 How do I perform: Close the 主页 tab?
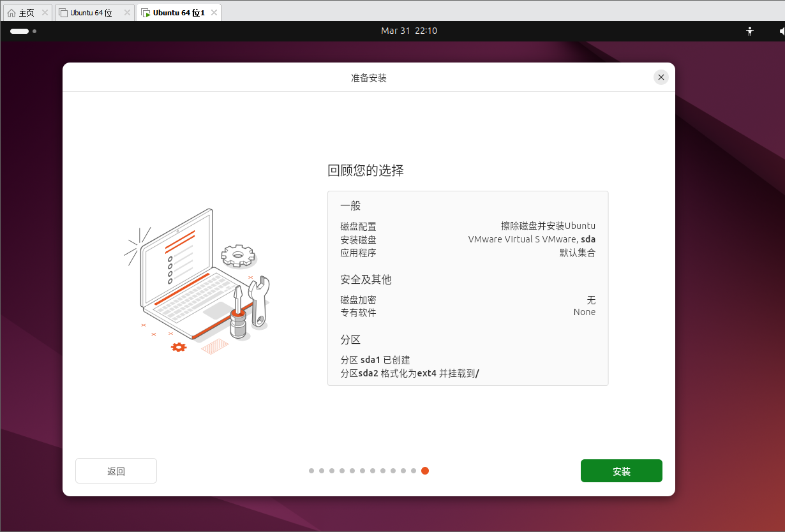(45, 13)
